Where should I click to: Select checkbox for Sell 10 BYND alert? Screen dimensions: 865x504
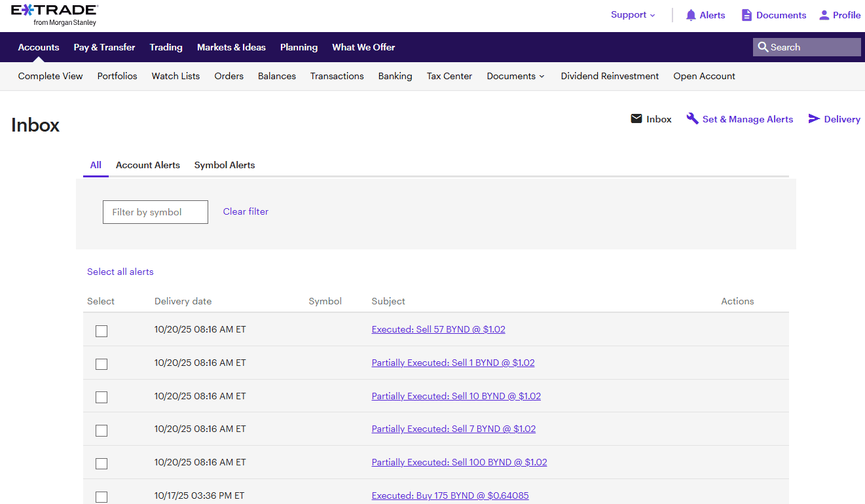[x=101, y=397]
